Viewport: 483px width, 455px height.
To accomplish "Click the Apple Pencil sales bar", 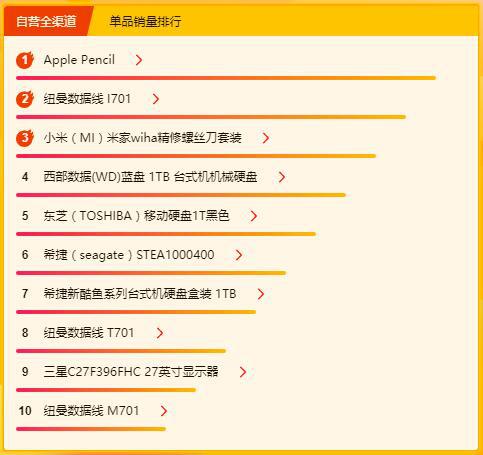I will (x=226, y=78).
